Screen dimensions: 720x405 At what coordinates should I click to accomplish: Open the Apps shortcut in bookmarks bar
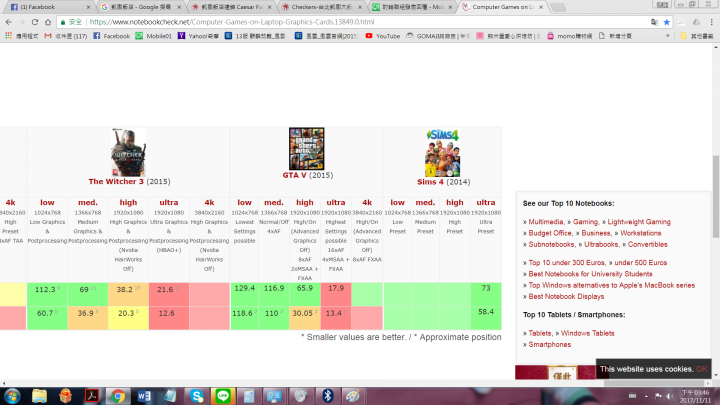pos(22,36)
